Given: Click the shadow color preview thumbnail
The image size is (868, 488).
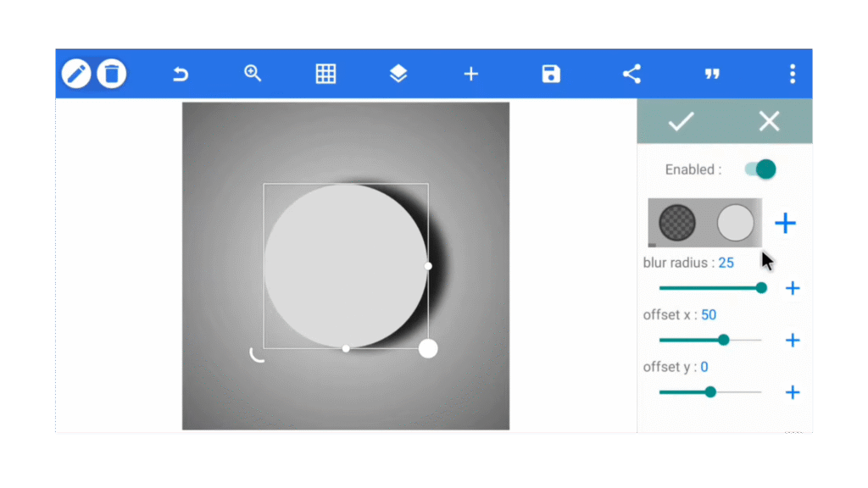Looking at the screenshot, I should click(704, 223).
